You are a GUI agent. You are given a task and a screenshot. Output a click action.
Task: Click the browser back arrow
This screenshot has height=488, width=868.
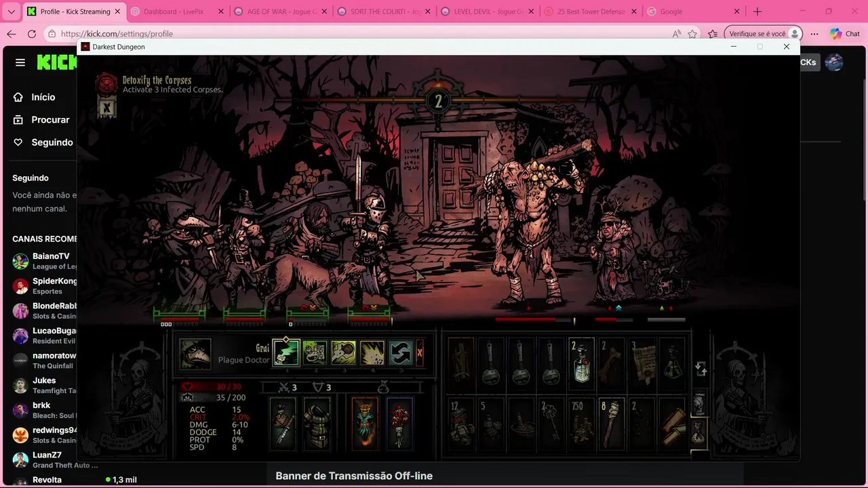coord(12,34)
